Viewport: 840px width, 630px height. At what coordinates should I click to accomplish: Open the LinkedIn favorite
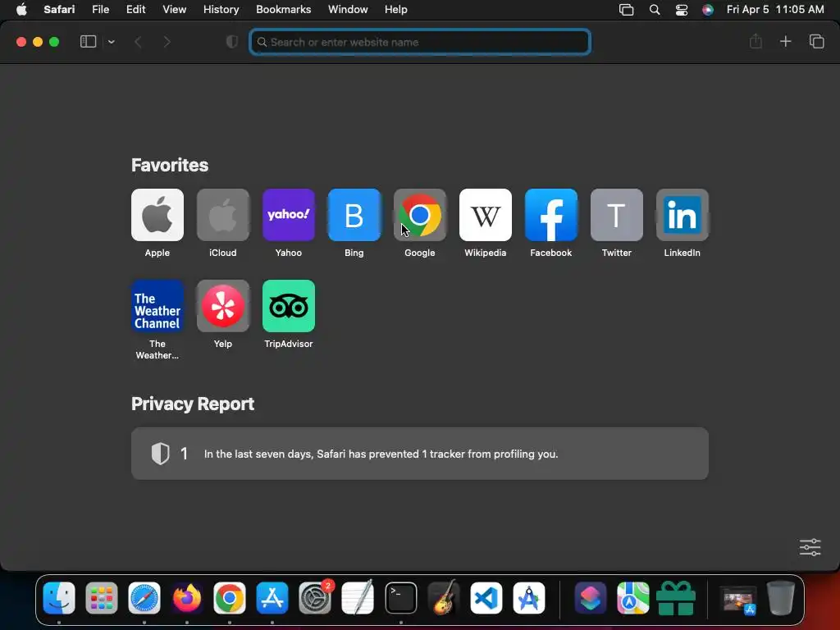(682, 215)
